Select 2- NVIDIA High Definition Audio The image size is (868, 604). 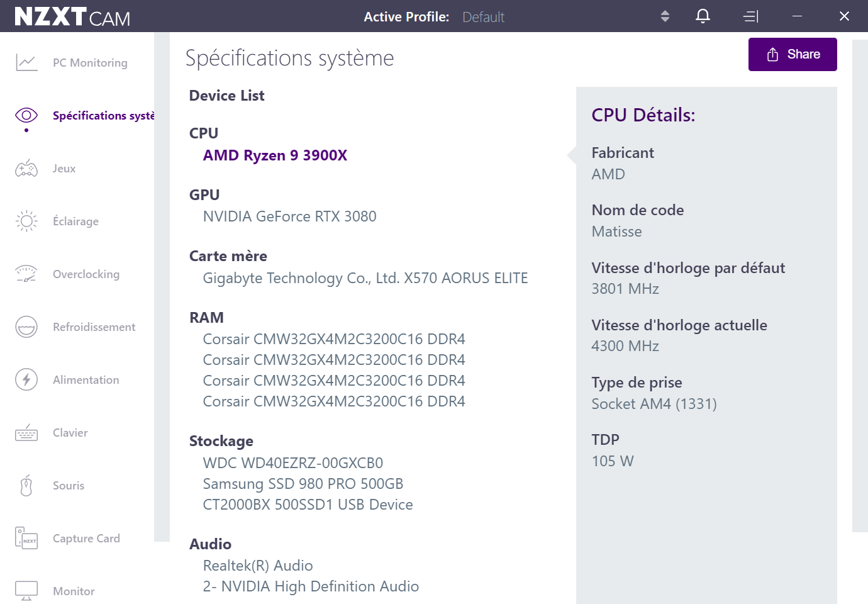click(x=311, y=586)
